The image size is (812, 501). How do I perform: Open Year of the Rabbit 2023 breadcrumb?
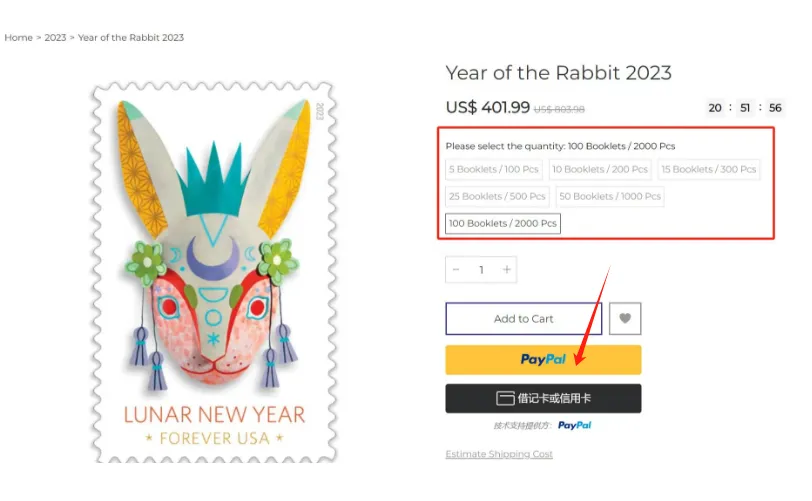(x=131, y=38)
